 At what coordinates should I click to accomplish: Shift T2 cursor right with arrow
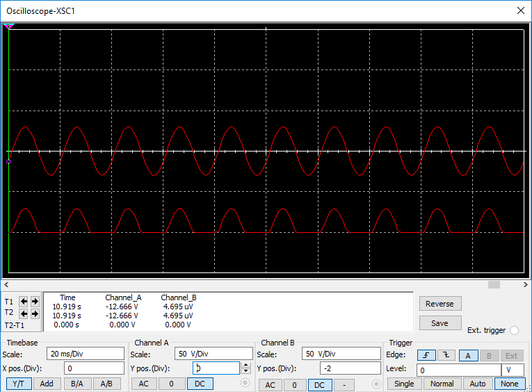[x=35, y=313]
